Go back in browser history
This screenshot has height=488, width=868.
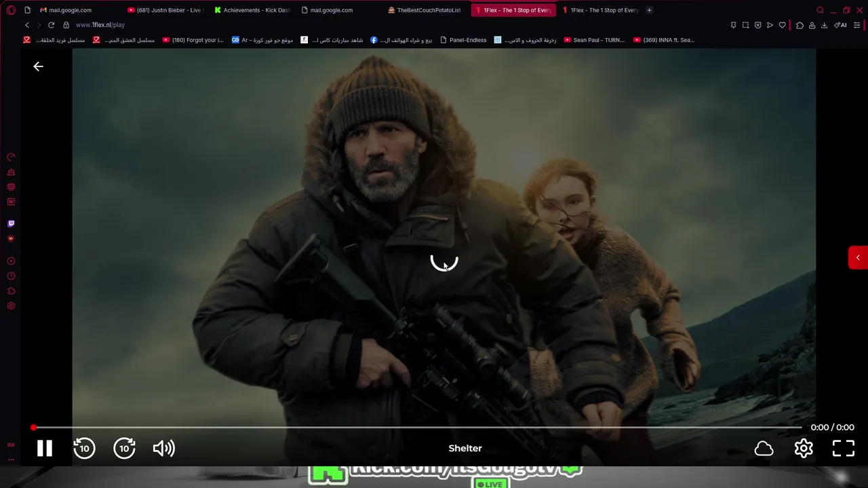point(27,25)
